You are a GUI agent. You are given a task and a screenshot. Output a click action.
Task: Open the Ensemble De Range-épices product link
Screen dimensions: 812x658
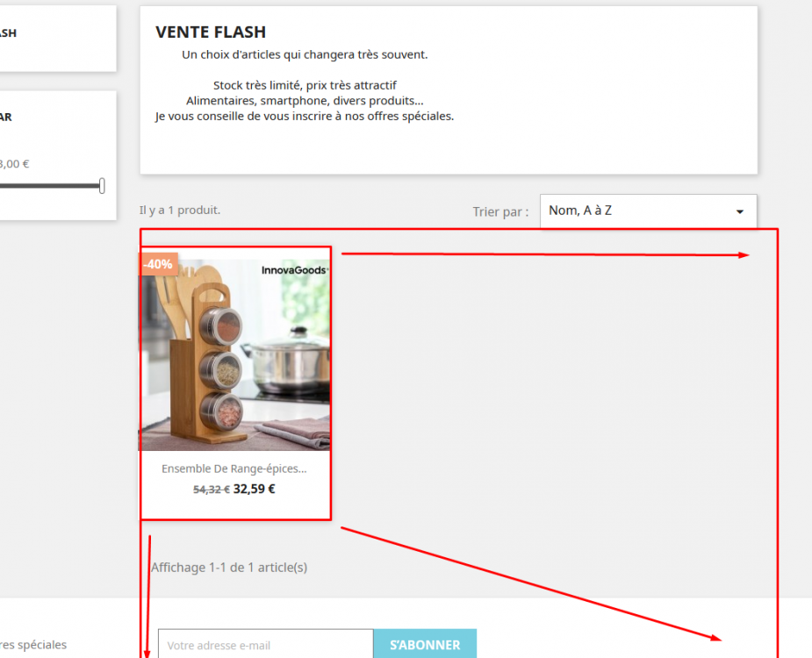234,468
